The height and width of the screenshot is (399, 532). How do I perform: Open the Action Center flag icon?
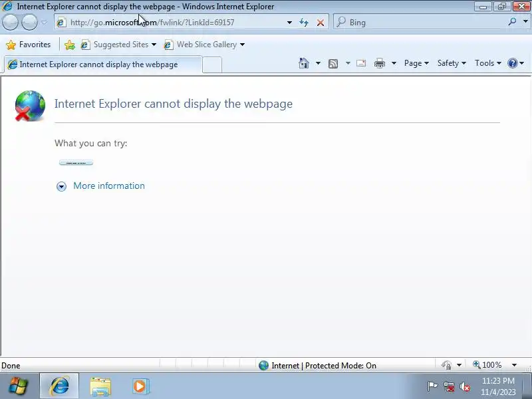tap(432, 386)
